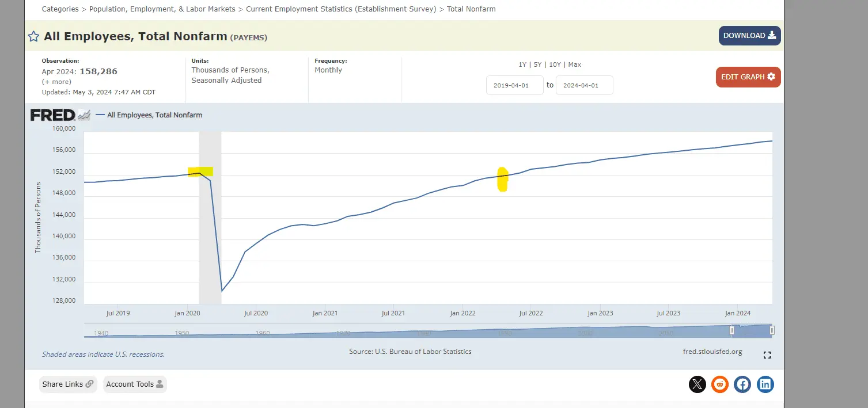Click the DOWNLOAD button

coord(749,36)
